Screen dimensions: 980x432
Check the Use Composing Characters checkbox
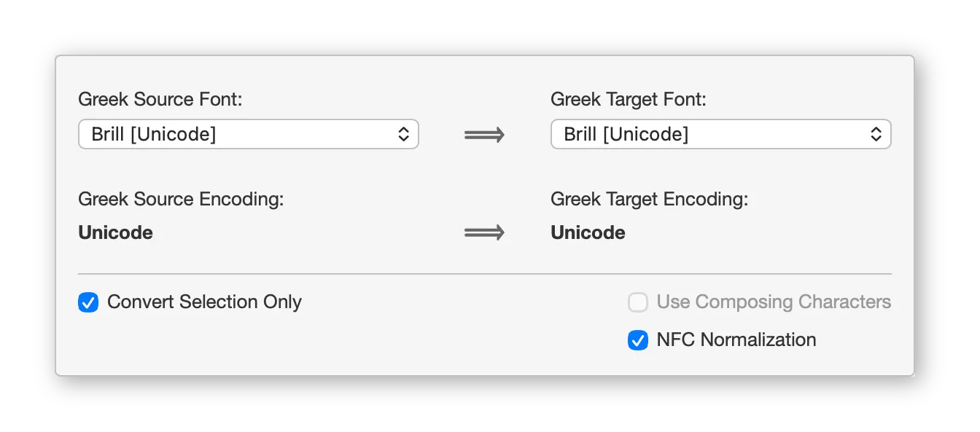[x=638, y=302]
